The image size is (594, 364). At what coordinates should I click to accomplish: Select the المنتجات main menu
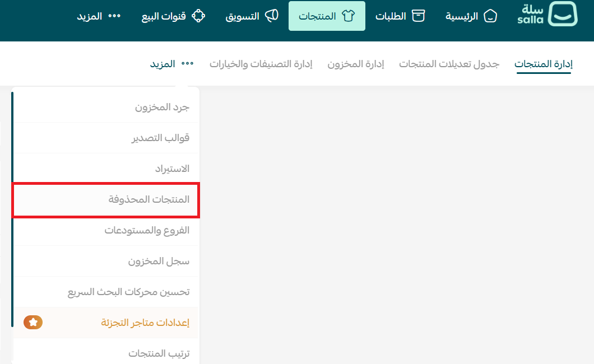[327, 16]
